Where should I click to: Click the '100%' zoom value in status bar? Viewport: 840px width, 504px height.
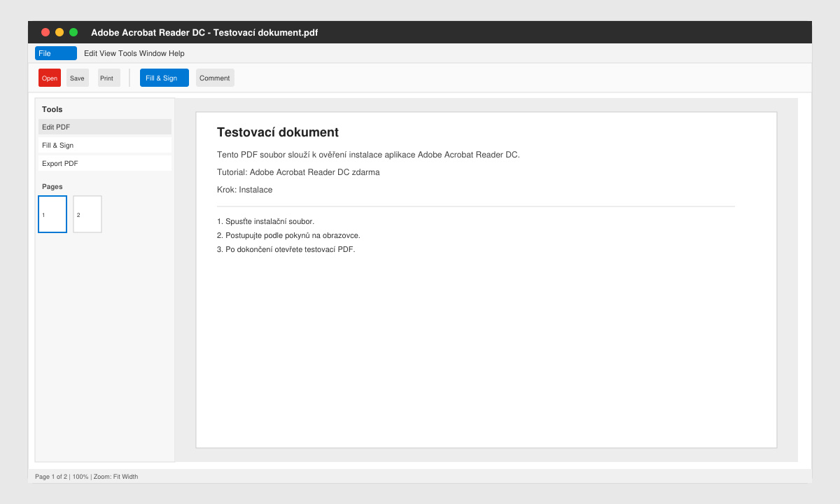point(80,477)
